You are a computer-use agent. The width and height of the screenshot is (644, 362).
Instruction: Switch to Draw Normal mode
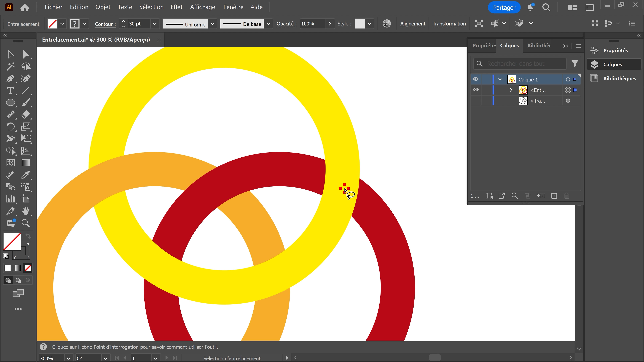pyautogui.click(x=8, y=280)
